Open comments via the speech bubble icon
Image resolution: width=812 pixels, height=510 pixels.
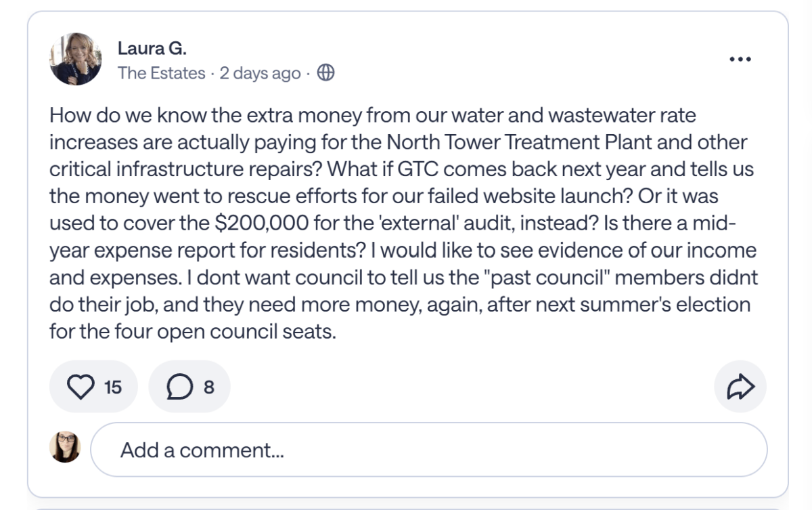point(179,387)
